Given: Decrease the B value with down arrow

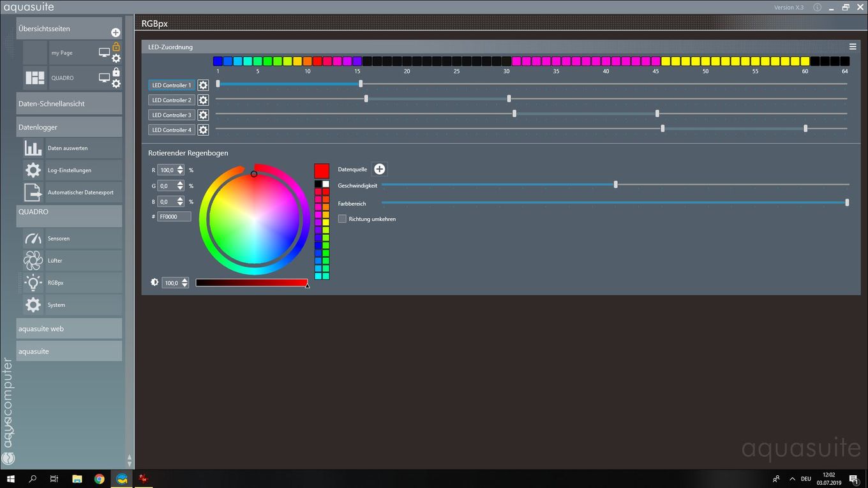Looking at the screenshot, I should [x=181, y=203].
